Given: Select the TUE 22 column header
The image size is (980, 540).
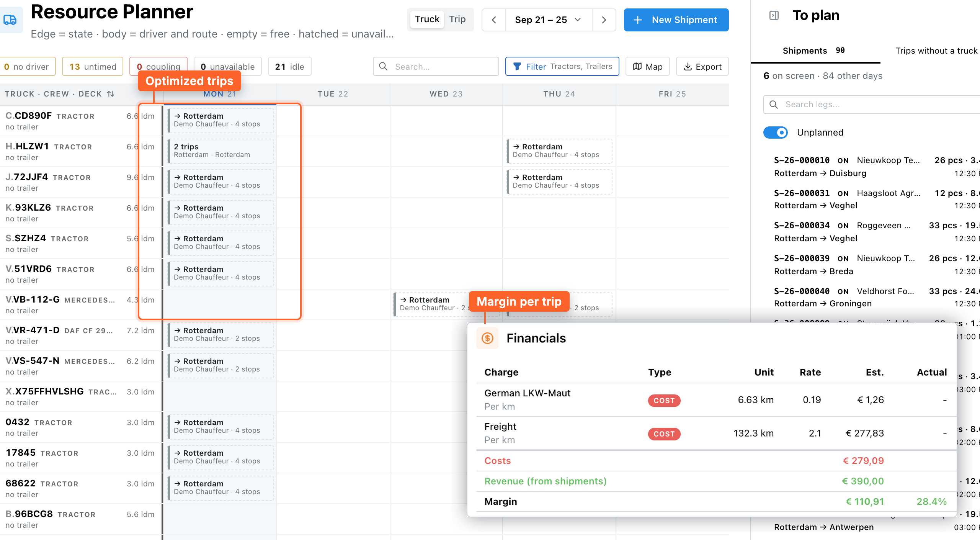Looking at the screenshot, I should click(333, 94).
